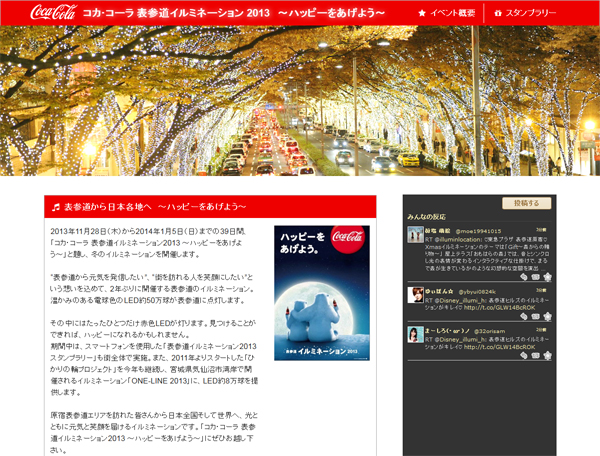Image resolution: width=600 pixels, height=456 pixels.
Task: Open the @moe19941015 username link
Action: (478, 231)
